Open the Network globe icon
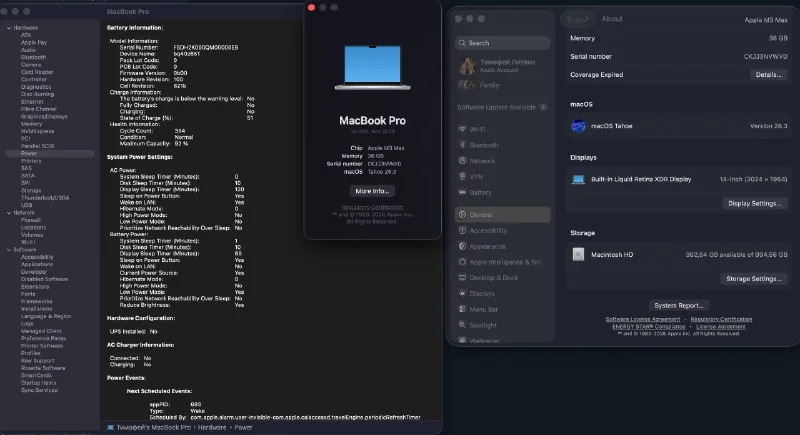This screenshot has height=435, width=800. (x=462, y=161)
